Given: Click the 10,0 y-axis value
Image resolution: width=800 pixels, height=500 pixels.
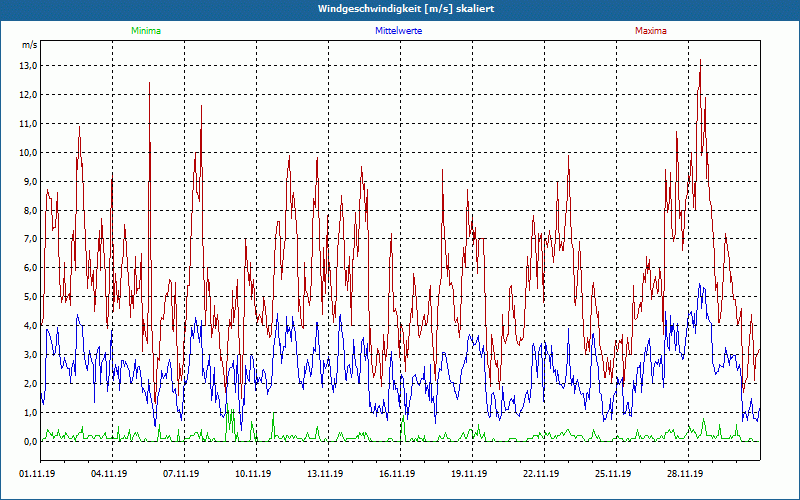Looking at the screenshot, I should point(29,153).
